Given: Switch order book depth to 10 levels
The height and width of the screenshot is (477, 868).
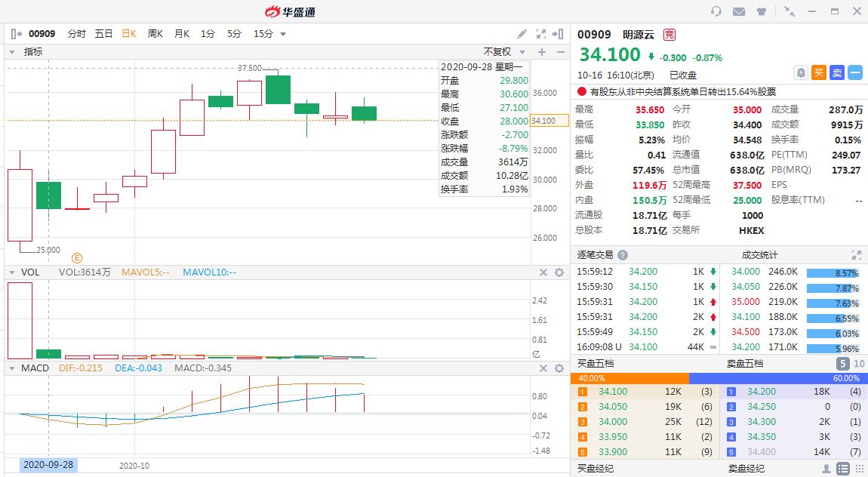Looking at the screenshot, I should 859,364.
